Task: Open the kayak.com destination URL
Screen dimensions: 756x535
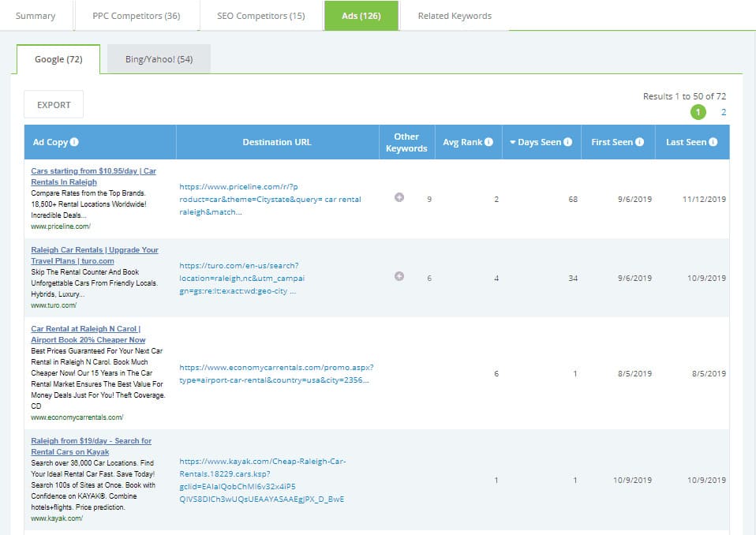Action: coord(262,480)
